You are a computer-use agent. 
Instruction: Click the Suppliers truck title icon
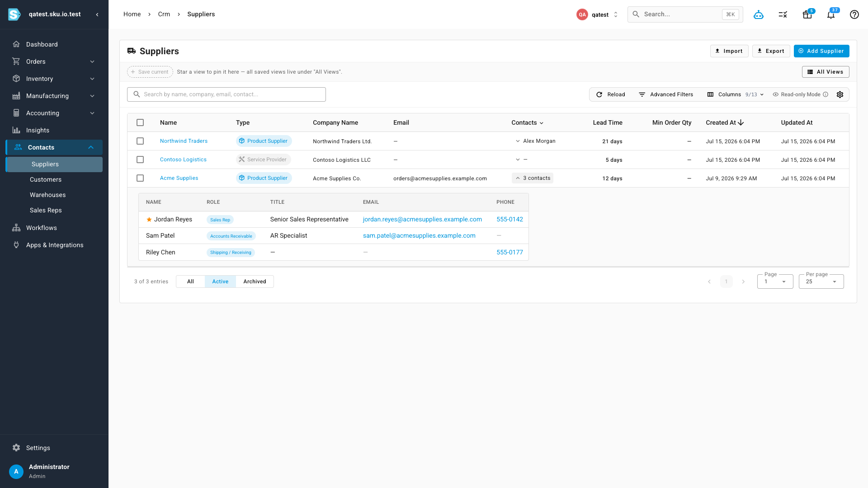[132, 51]
